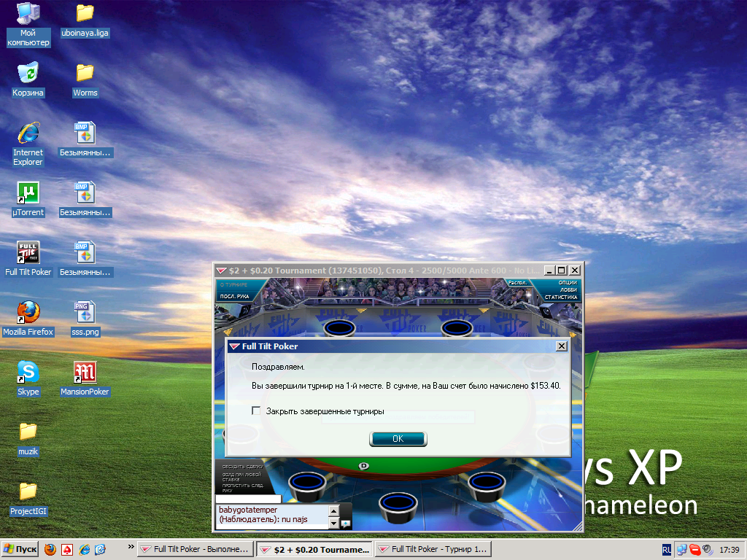Viewport: 747px width, 560px height.
Task: Click the Internet Explorer quick launch icon
Action: 84,550
